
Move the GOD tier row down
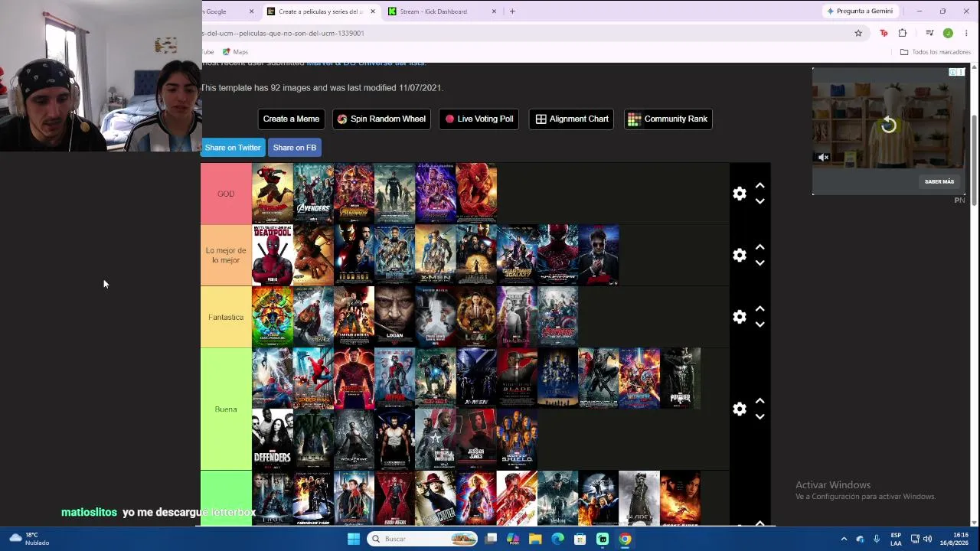click(x=759, y=201)
